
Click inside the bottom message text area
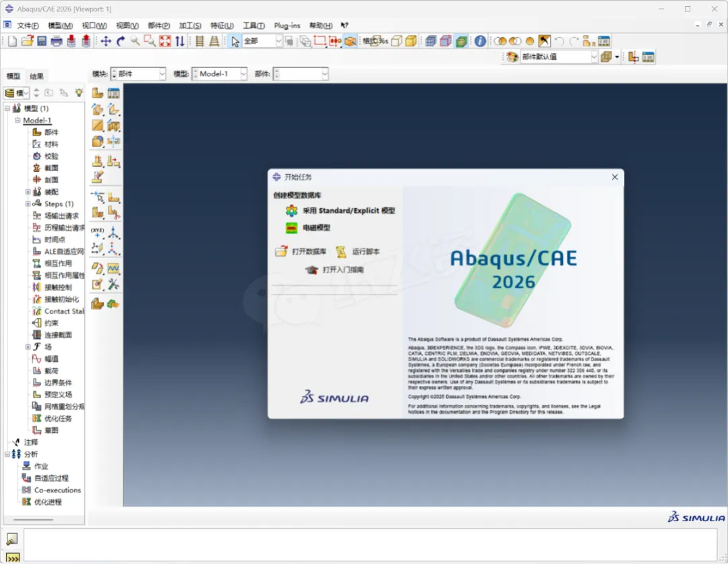371,546
